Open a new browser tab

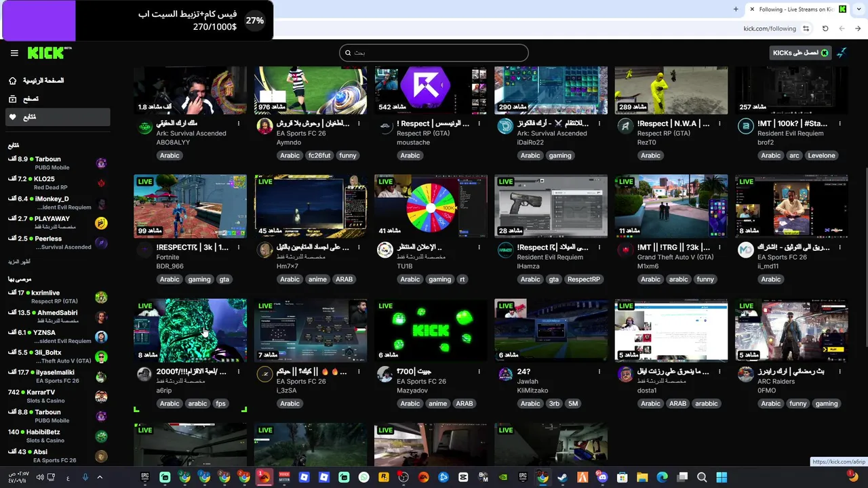(x=736, y=9)
